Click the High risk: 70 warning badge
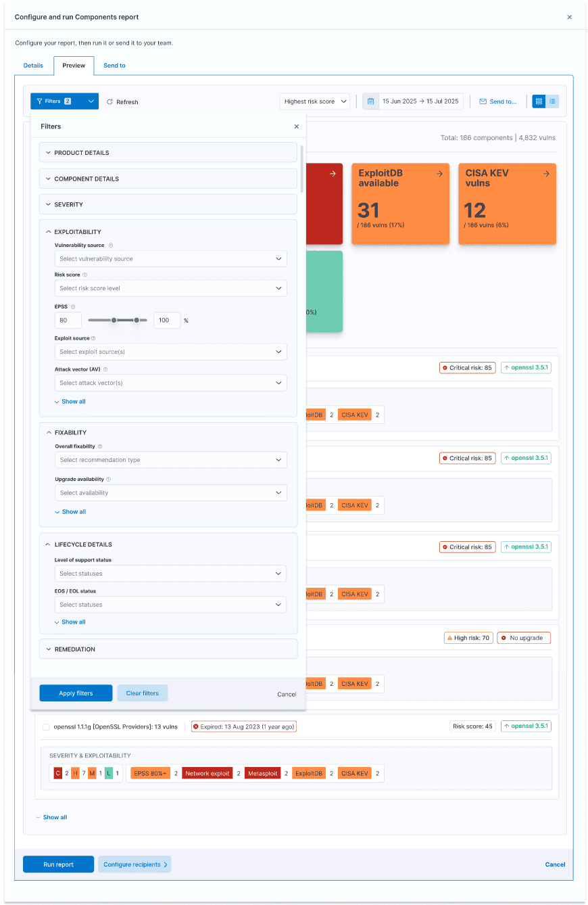The image size is (588, 905). pyautogui.click(x=467, y=638)
